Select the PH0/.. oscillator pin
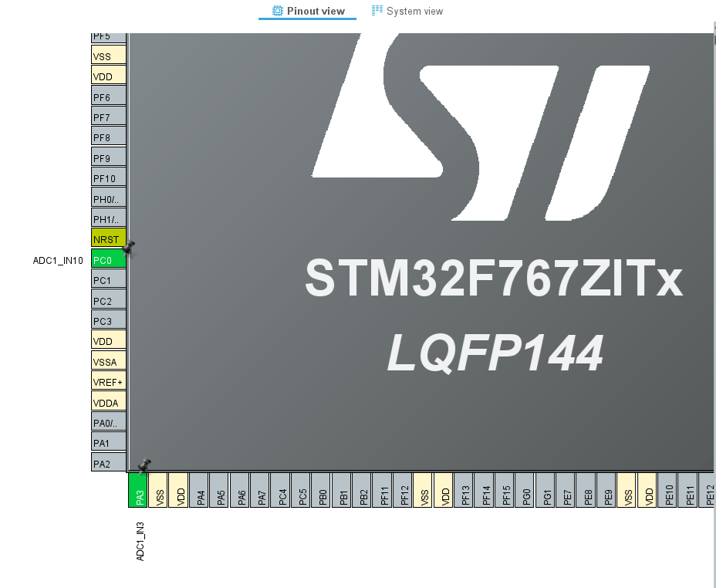This screenshot has width=716, height=588. point(109,198)
